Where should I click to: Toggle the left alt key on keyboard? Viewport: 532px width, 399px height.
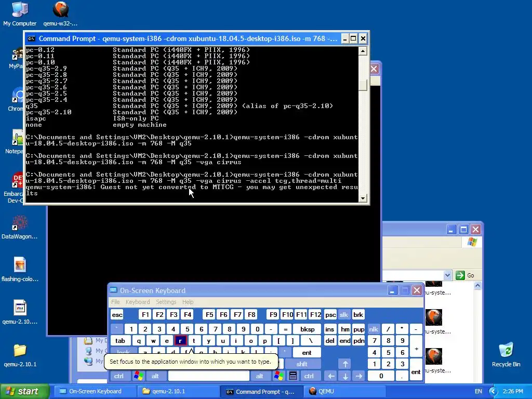(155, 376)
